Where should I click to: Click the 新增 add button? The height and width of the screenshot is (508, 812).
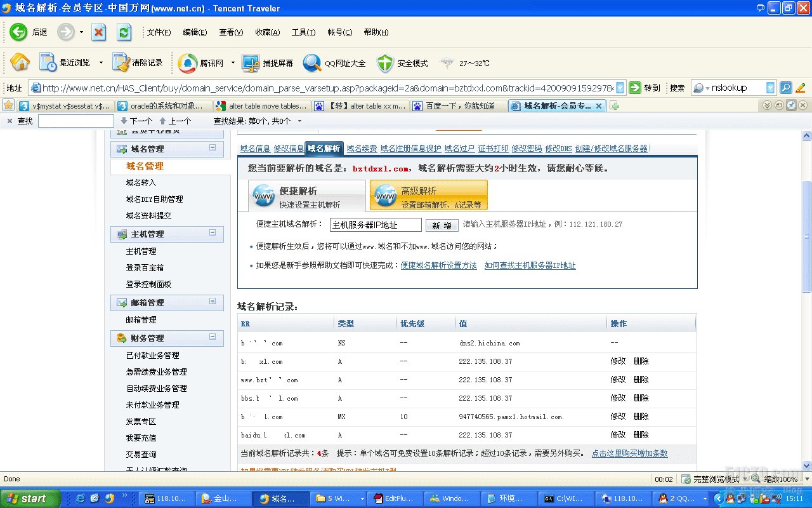pyautogui.click(x=442, y=225)
